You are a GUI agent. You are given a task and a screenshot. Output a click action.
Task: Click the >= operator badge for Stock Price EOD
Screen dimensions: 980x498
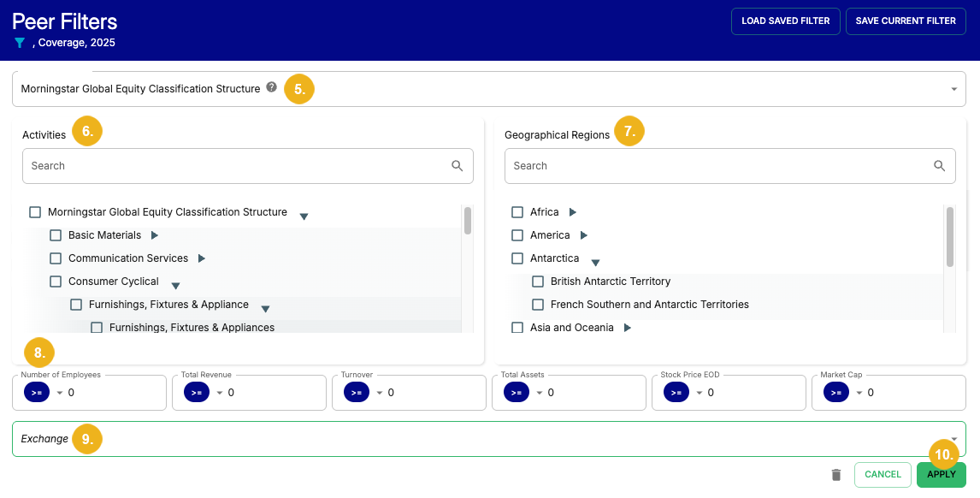[676, 392]
